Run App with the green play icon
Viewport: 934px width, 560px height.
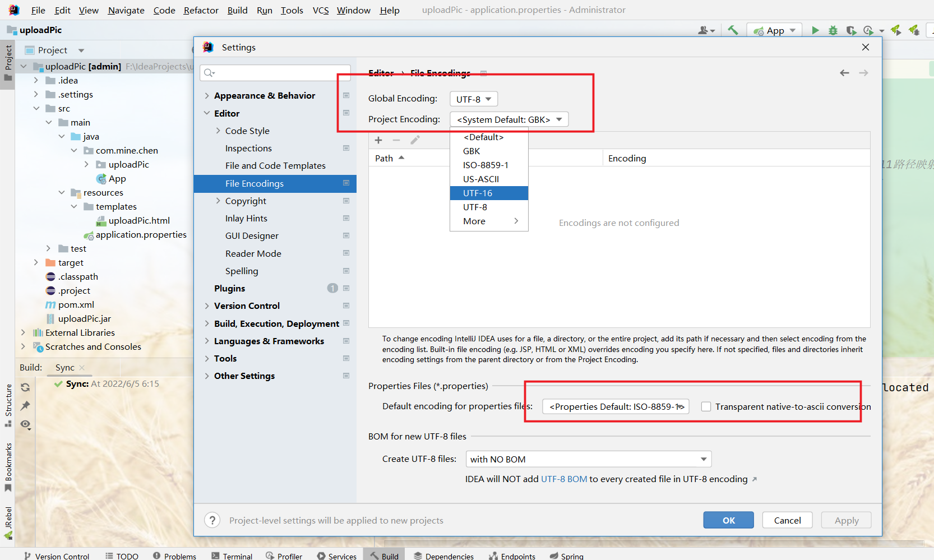[815, 30]
